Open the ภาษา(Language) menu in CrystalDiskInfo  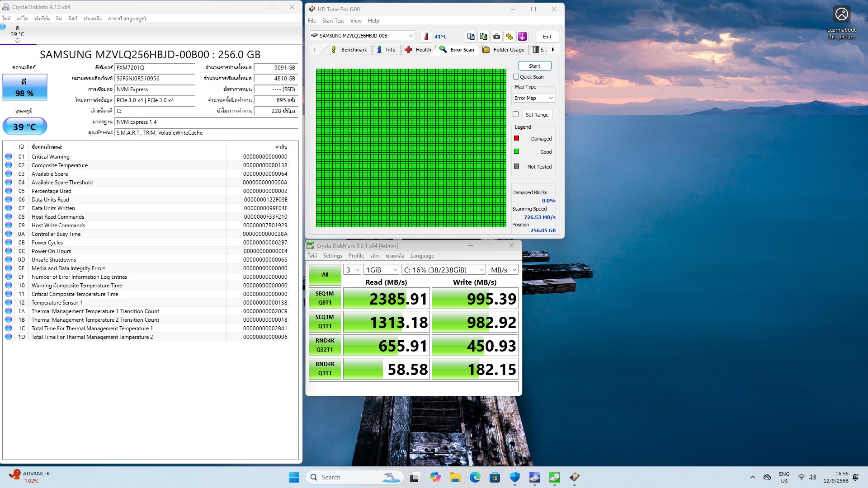[x=127, y=19]
